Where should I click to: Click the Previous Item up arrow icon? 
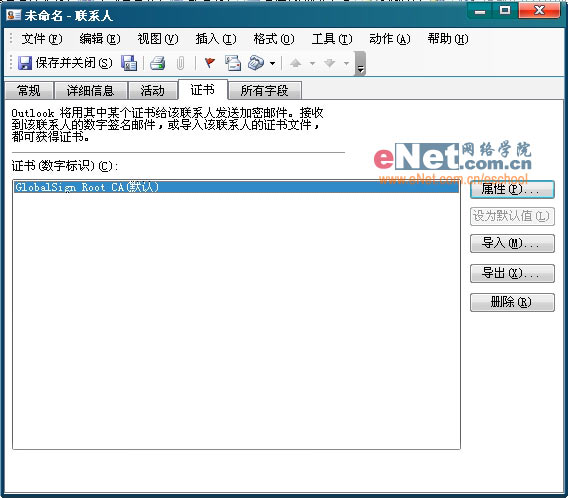tap(296, 63)
